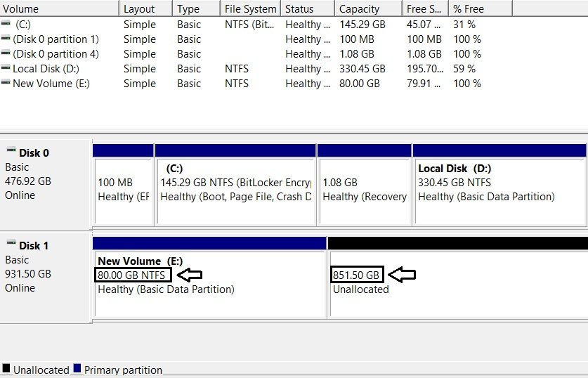Sort by the Free Space column header
This screenshot has width=588, height=378.
click(x=425, y=8)
